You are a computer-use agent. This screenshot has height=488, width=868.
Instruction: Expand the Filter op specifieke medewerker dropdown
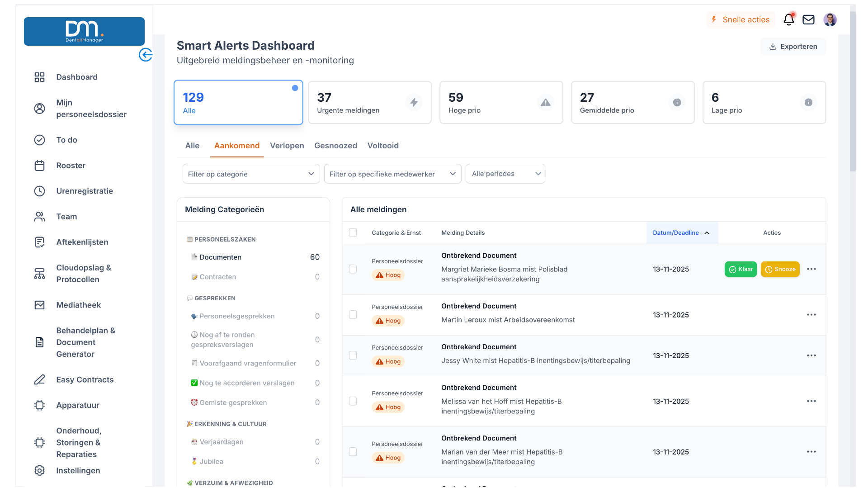pyautogui.click(x=392, y=174)
